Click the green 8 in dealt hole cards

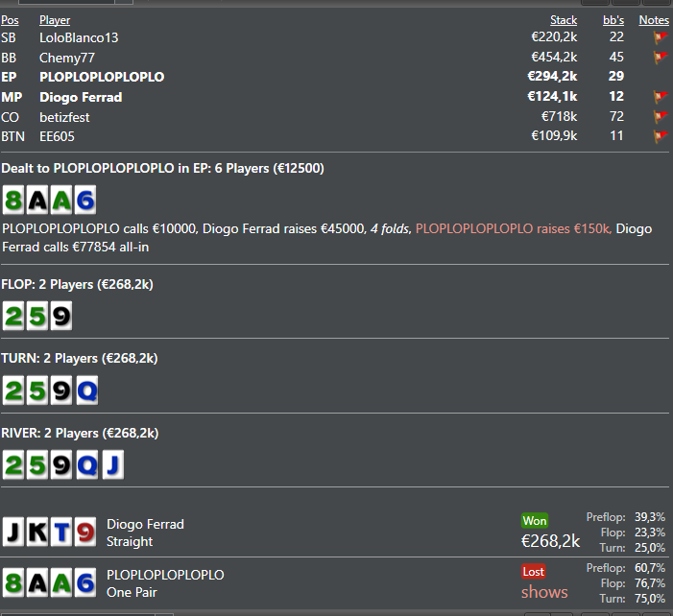click(x=12, y=201)
